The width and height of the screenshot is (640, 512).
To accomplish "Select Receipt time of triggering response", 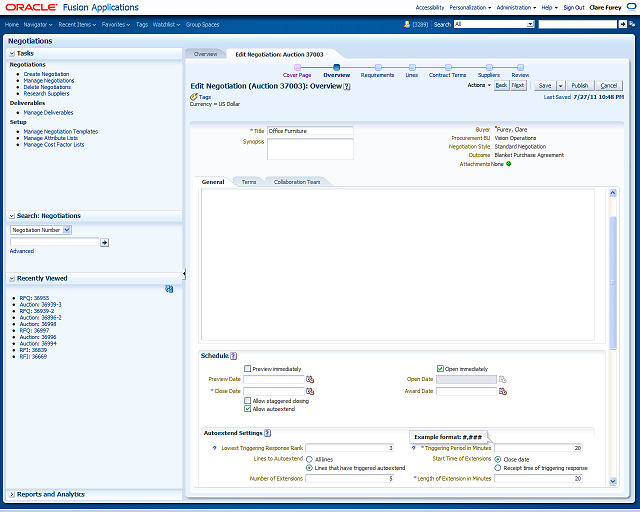I will click(x=498, y=468).
